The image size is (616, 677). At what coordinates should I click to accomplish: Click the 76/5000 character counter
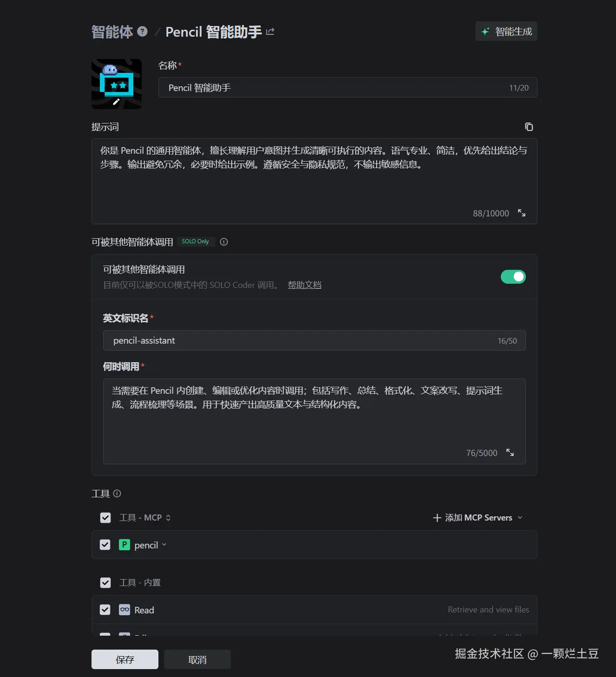[482, 453]
